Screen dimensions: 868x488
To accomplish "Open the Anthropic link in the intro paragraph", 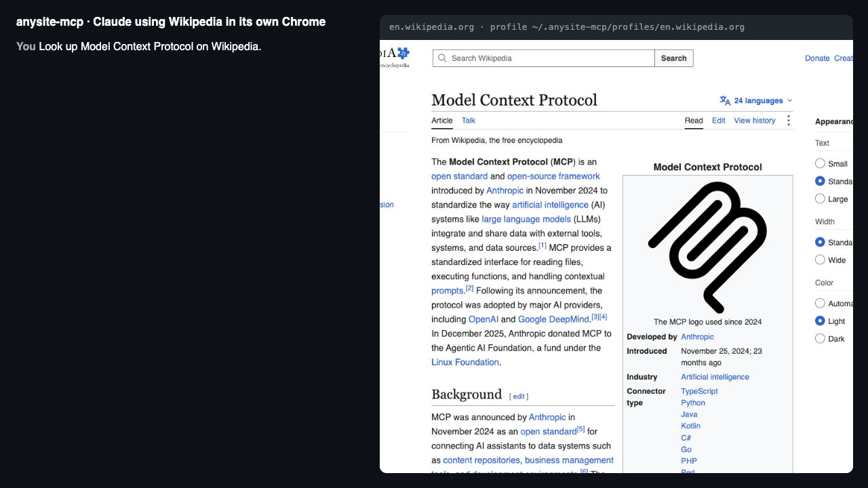I will (x=505, y=190).
